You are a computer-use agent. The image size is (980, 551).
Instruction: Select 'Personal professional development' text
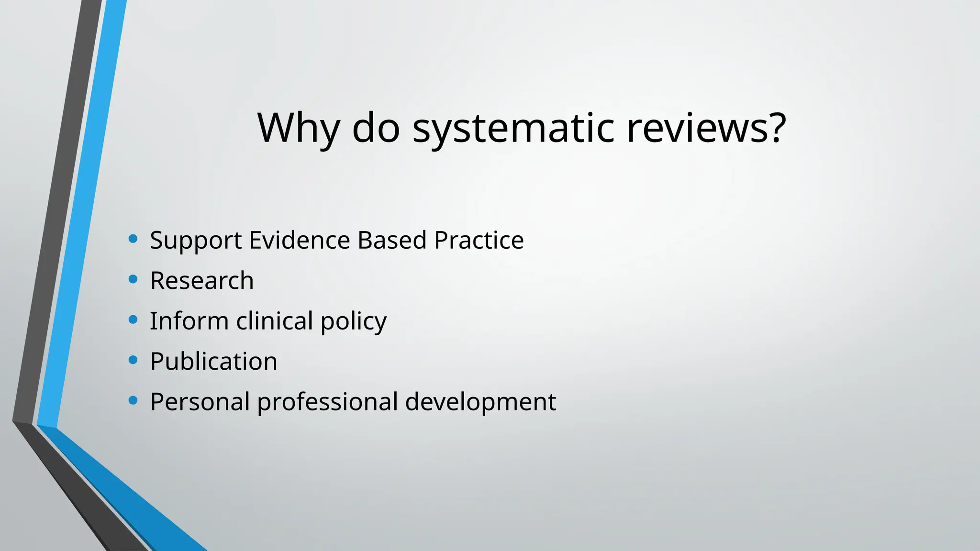click(x=353, y=402)
